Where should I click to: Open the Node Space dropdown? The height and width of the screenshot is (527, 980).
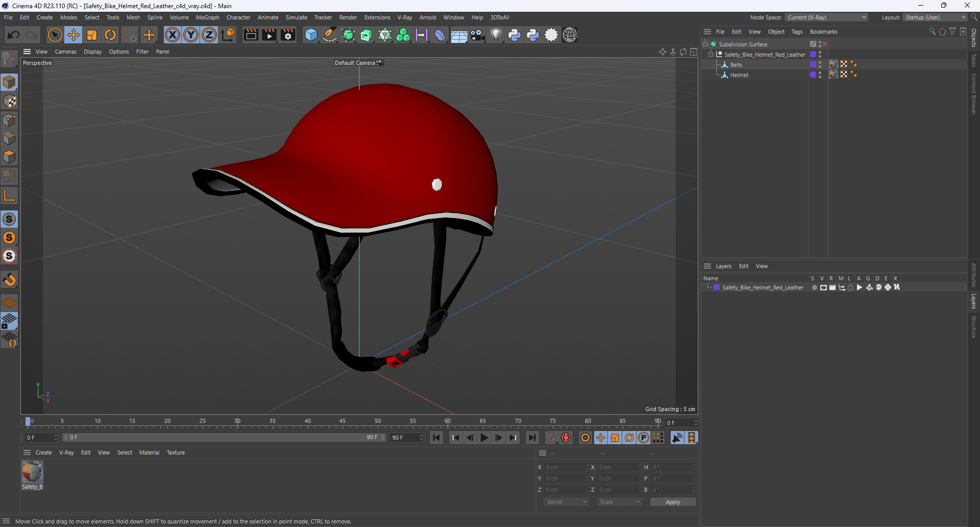[x=826, y=17]
